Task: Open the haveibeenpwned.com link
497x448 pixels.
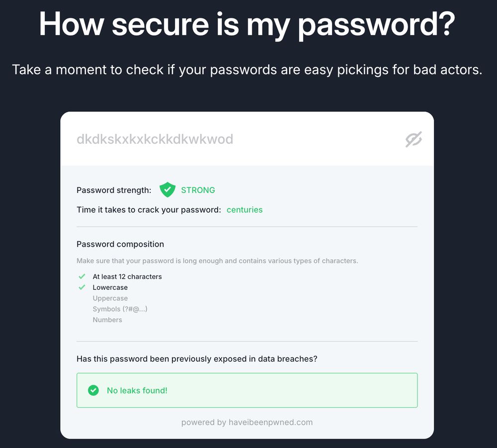Action: (x=271, y=422)
